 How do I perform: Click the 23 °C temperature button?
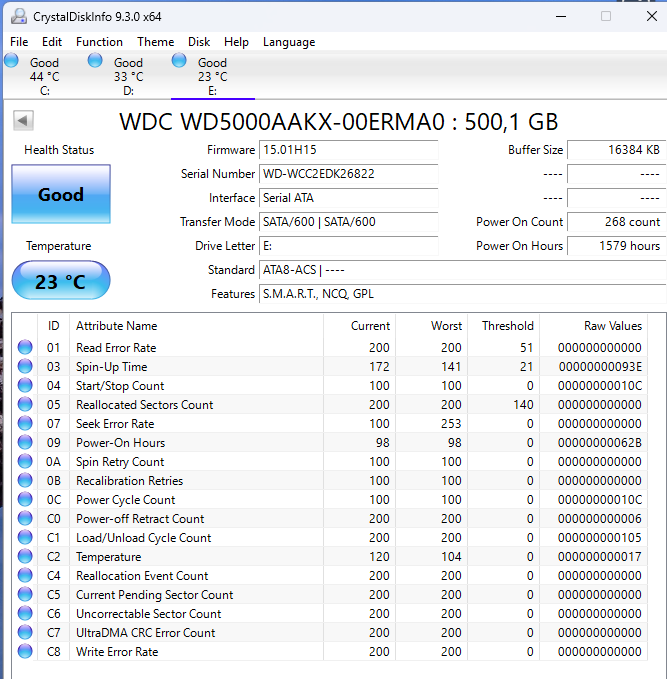[x=61, y=282]
